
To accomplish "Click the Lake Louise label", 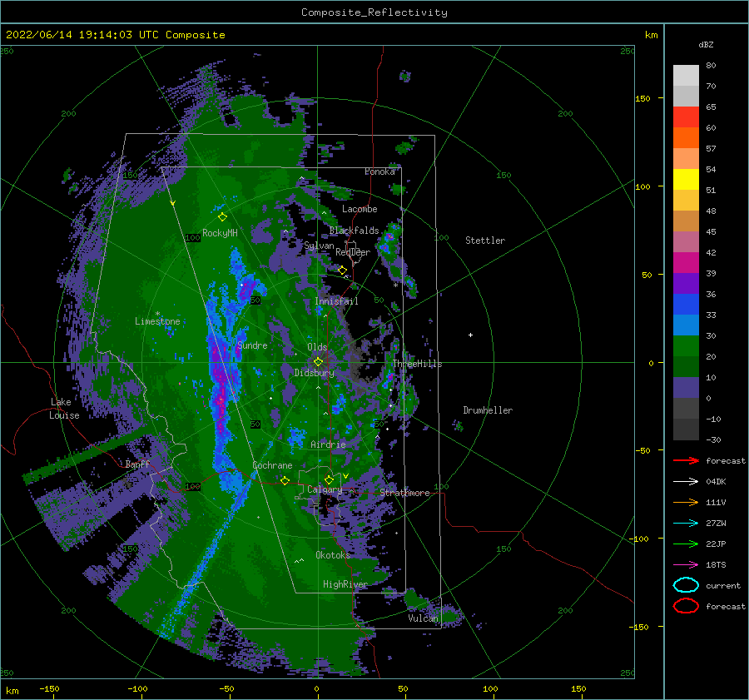I will [64, 409].
